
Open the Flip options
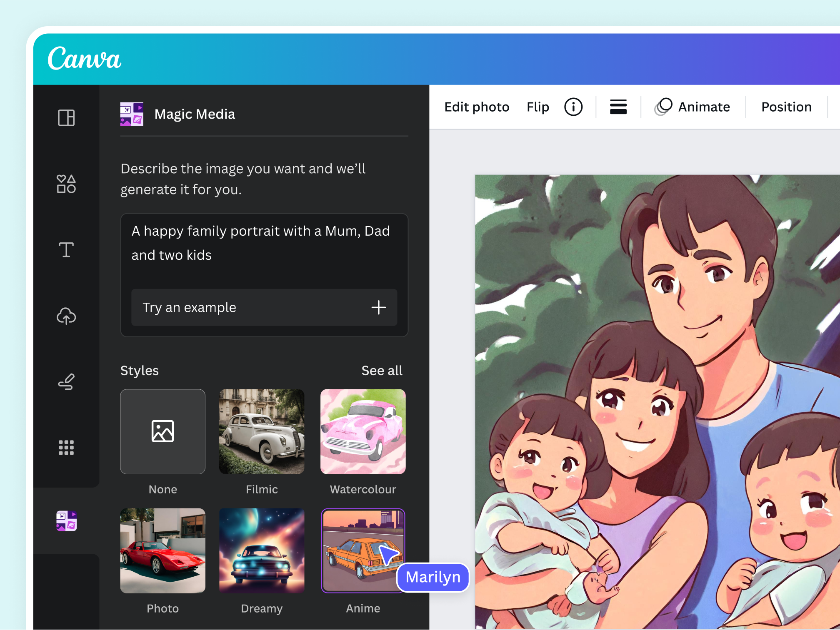537,107
